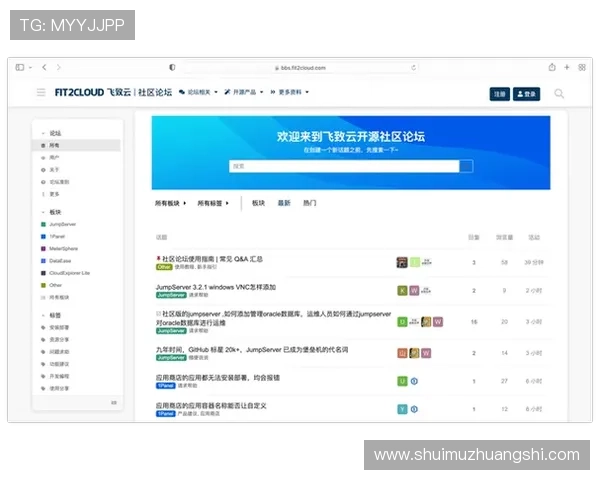Open the topic about managing oracle databases with jumpserver
The width and height of the screenshot is (600, 480).
point(273,318)
